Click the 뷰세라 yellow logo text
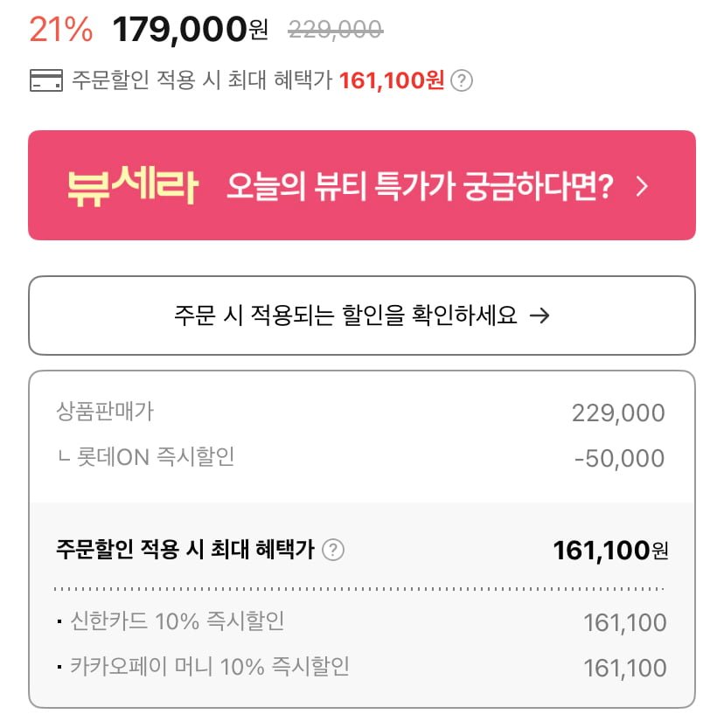This screenshot has width=724, height=728. (x=133, y=185)
